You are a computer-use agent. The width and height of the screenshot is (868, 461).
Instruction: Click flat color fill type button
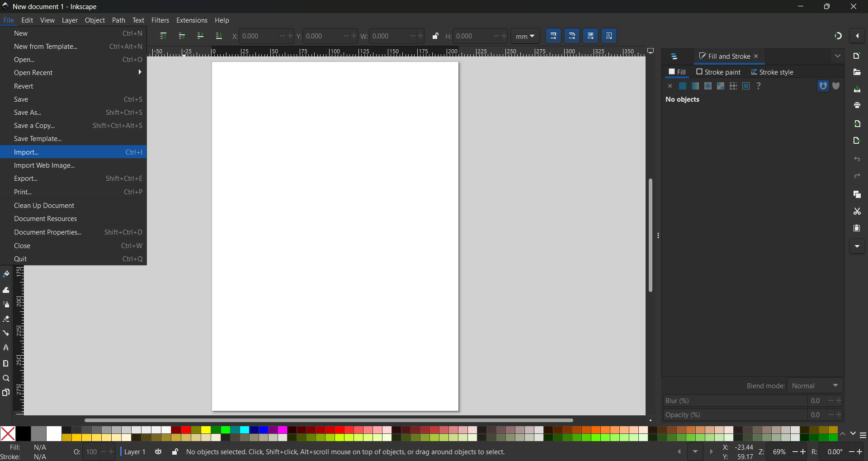coord(683,86)
